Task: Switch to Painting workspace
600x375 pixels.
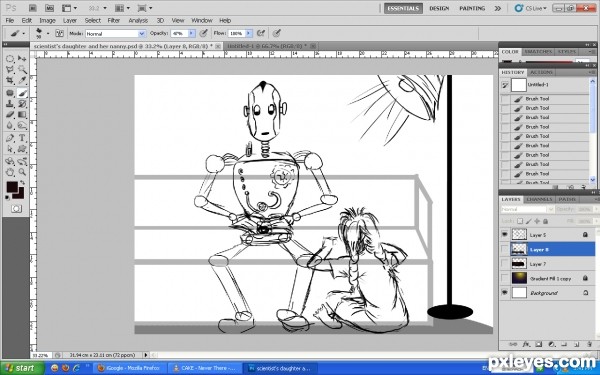Action: [472, 8]
